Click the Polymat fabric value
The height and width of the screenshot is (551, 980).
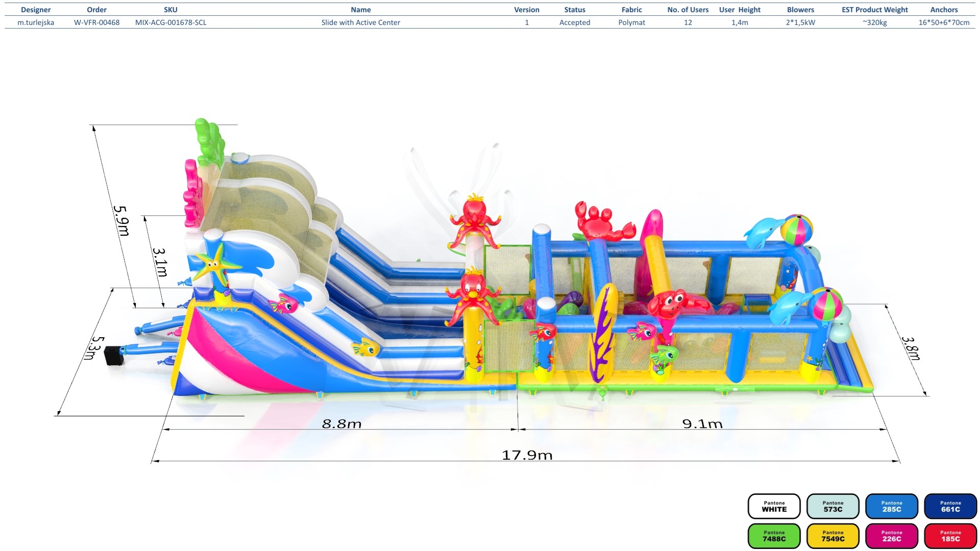point(632,22)
